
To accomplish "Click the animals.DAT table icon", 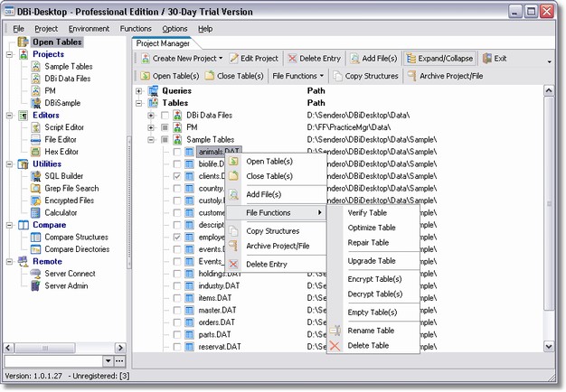I will tap(189, 152).
